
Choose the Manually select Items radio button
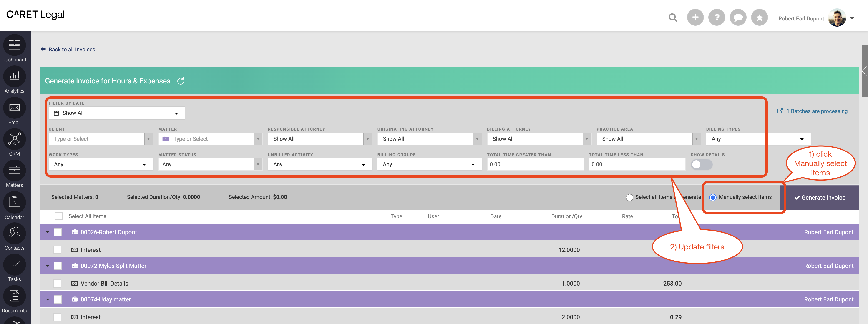point(713,197)
